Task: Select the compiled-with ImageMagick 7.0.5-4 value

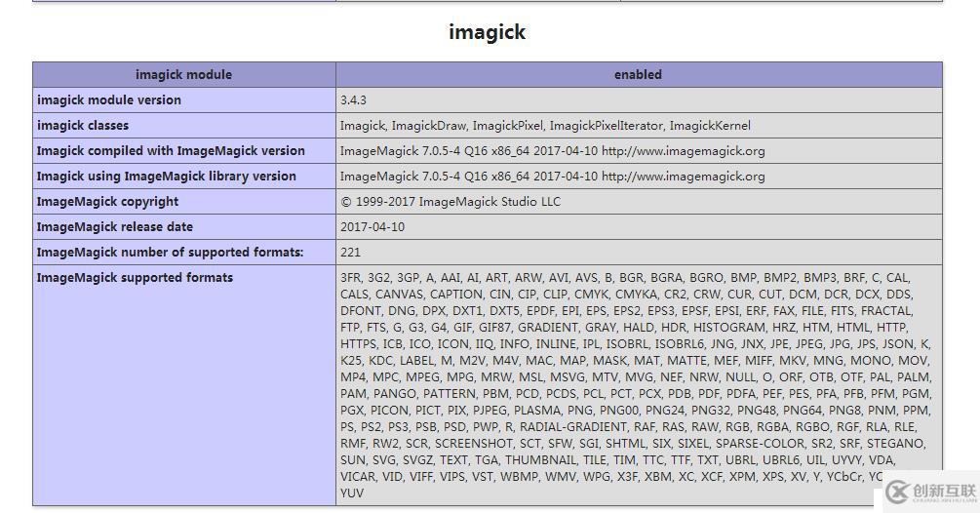Action: [553, 150]
